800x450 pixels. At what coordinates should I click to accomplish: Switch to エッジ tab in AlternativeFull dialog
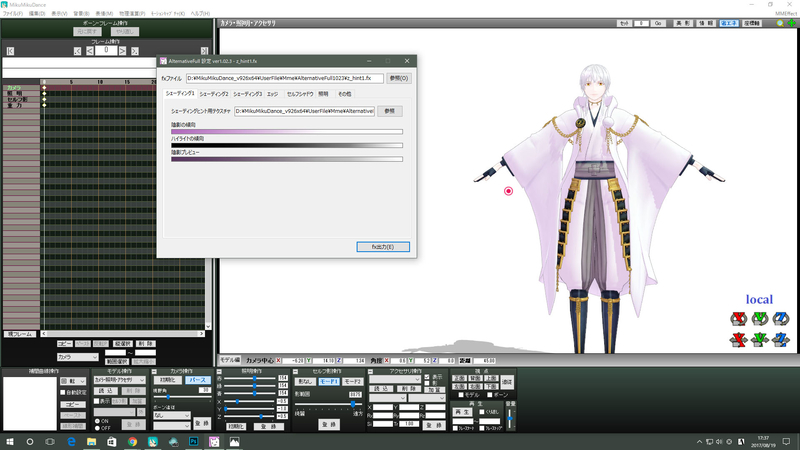coord(272,94)
